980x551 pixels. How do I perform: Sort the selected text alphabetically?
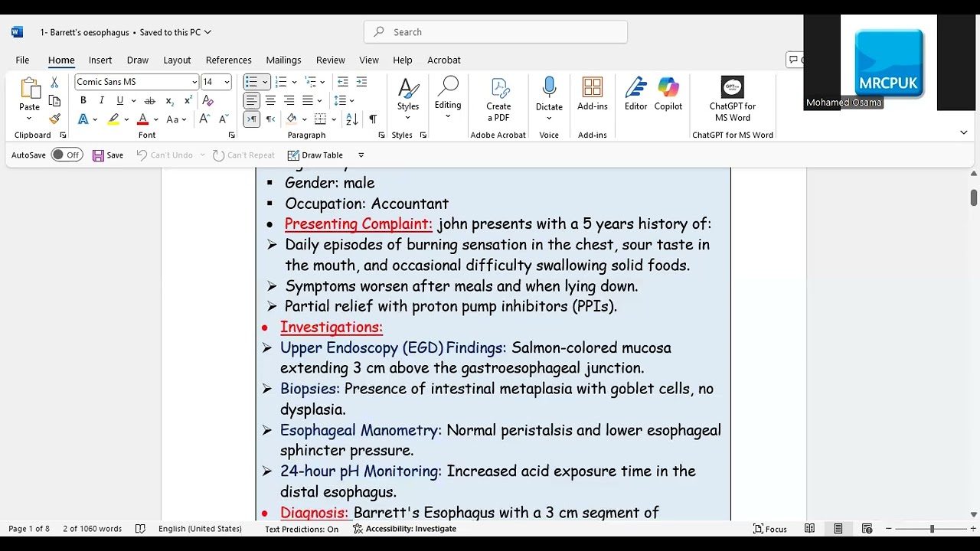[x=352, y=119]
